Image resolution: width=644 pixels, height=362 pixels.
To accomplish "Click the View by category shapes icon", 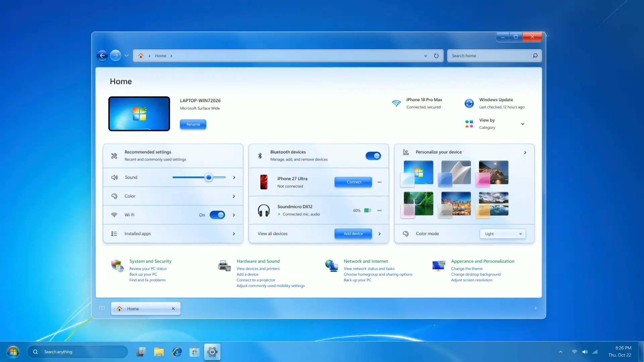I will [x=469, y=124].
